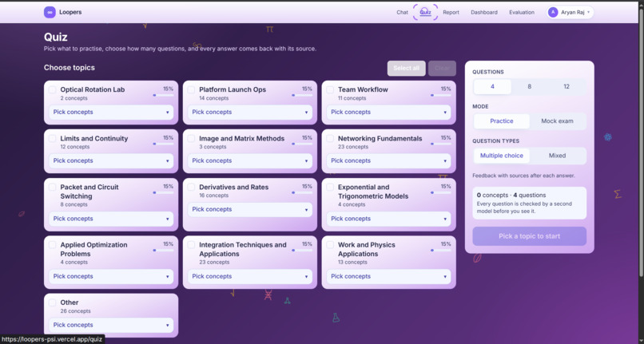644x344 pixels.
Task: Check the Applied Optimization Problems checkbox
Action: [53, 245]
